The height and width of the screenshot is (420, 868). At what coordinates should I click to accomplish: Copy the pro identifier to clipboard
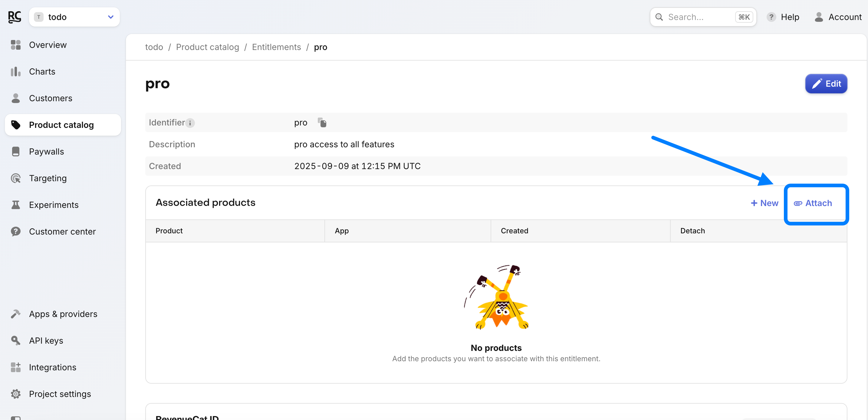pyautogui.click(x=322, y=122)
